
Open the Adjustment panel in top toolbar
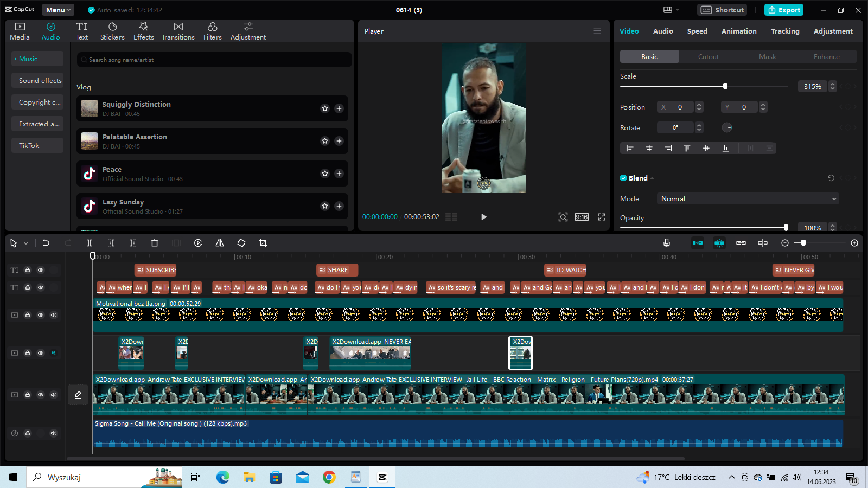[x=248, y=31]
